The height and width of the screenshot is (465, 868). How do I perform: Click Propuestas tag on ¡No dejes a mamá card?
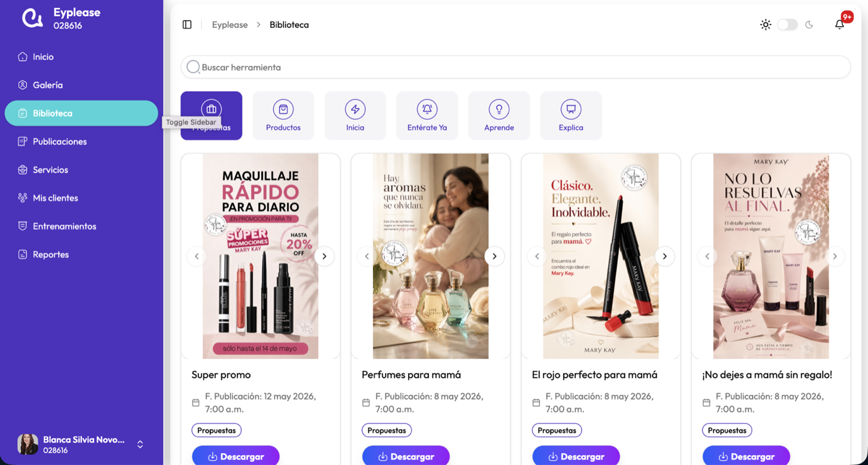click(727, 430)
